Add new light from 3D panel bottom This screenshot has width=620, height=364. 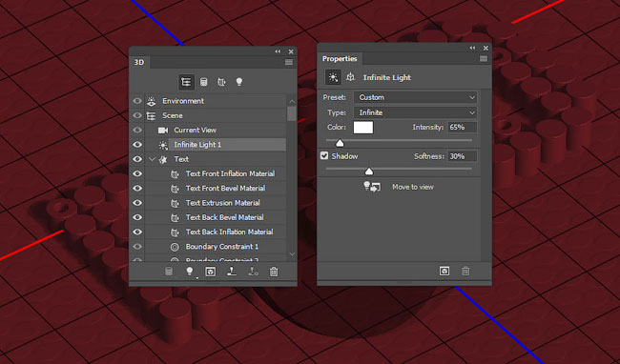(190, 272)
